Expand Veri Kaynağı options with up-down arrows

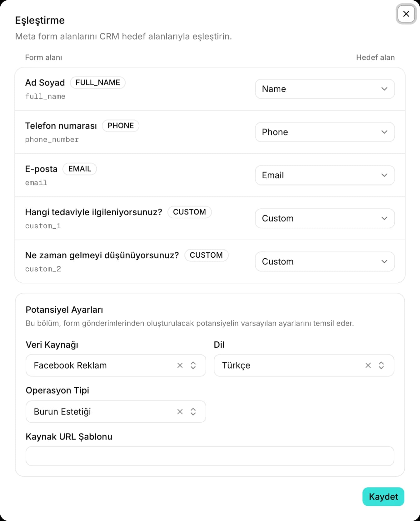tap(193, 365)
